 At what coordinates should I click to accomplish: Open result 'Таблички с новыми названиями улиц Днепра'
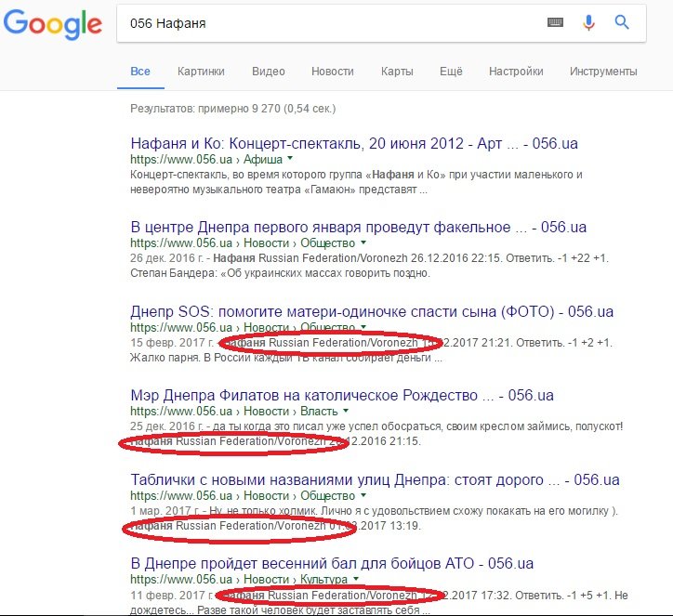375,479
